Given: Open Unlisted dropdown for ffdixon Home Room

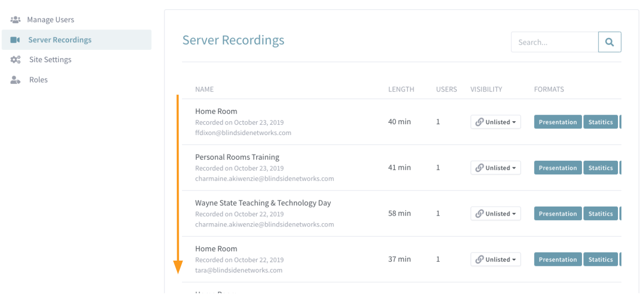Looking at the screenshot, I should 496,122.
